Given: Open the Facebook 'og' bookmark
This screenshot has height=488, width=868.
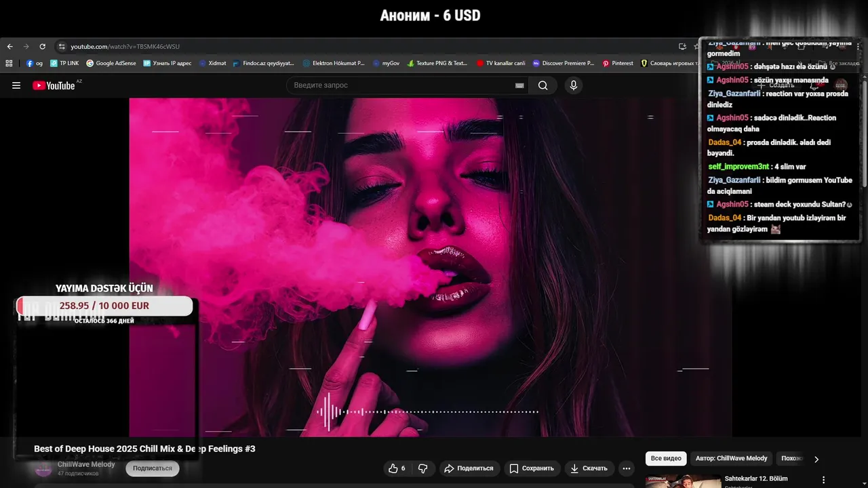Looking at the screenshot, I should 35,63.
